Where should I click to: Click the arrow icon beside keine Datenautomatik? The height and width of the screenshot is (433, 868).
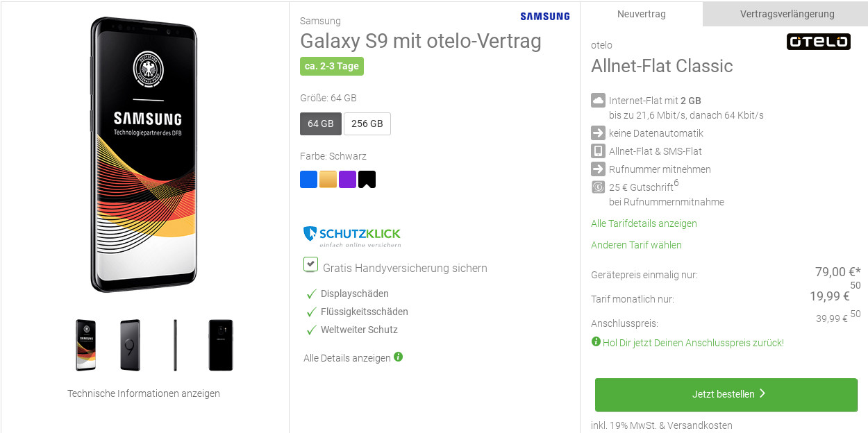tap(598, 133)
